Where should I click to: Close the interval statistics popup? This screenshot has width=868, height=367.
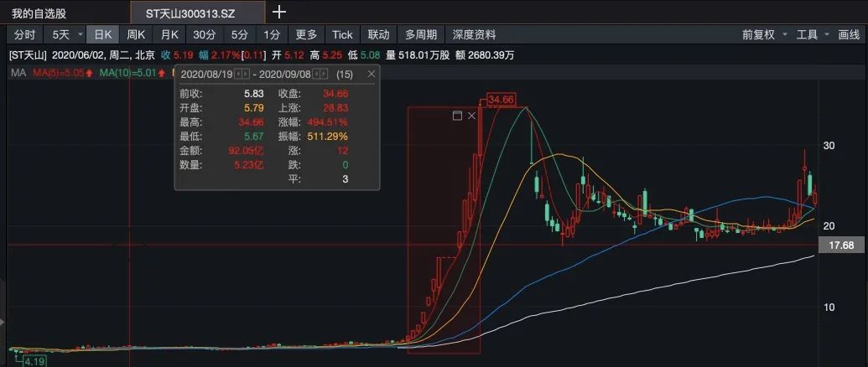click(371, 74)
